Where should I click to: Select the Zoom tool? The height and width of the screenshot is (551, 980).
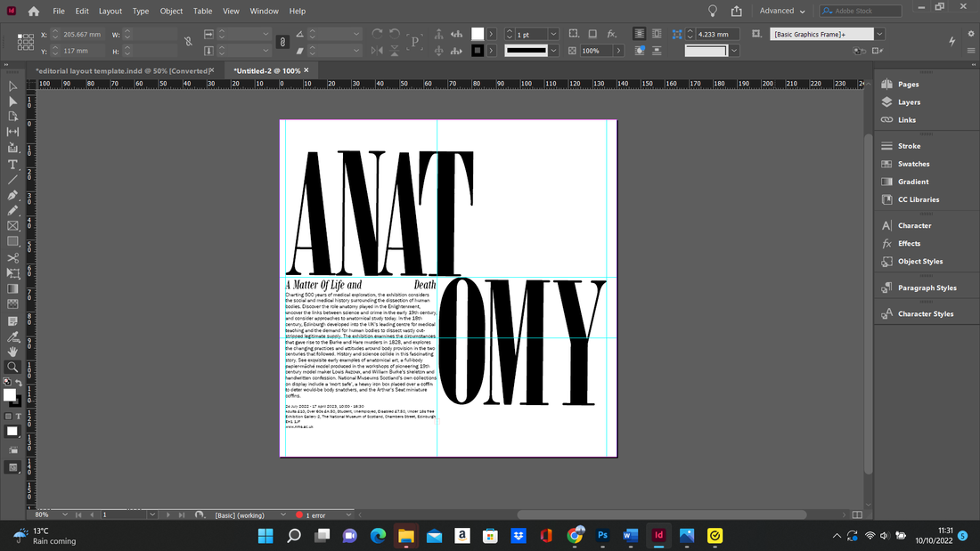coord(12,368)
